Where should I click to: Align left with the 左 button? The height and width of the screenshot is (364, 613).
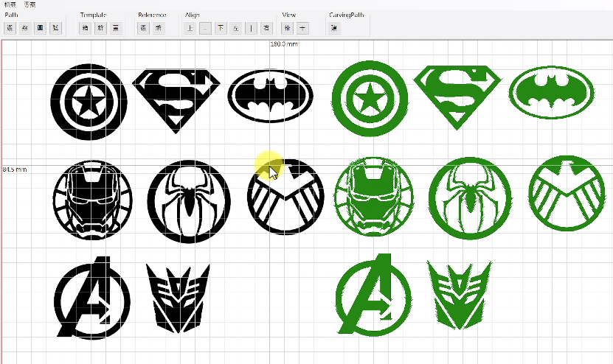pos(236,28)
